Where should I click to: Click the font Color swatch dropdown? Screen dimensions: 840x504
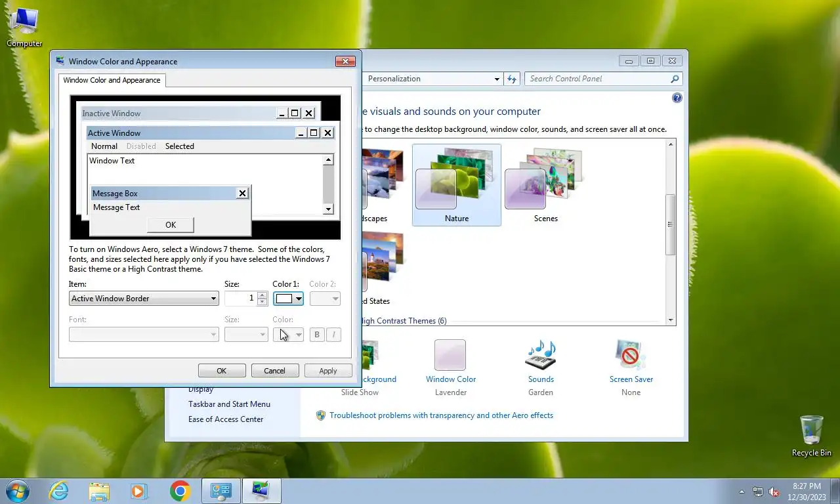[x=288, y=334]
